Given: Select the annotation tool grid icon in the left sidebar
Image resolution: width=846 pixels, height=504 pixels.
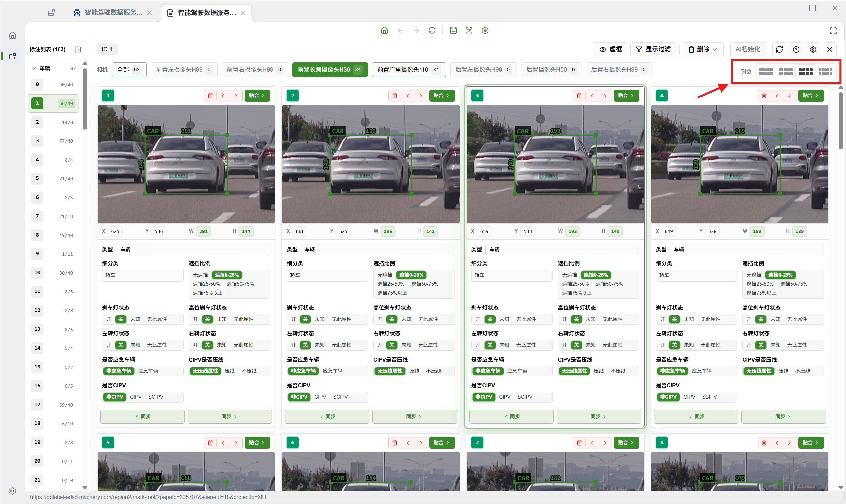Looking at the screenshot, I should (13, 57).
